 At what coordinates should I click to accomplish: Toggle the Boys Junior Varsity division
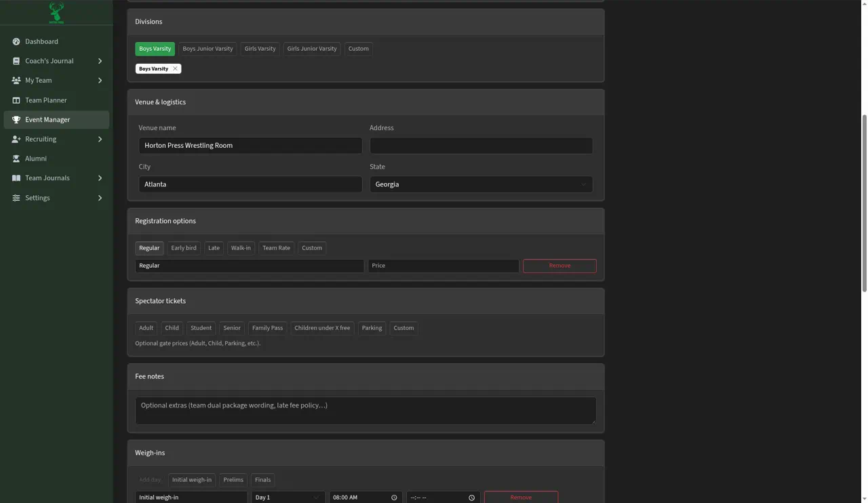[208, 49]
